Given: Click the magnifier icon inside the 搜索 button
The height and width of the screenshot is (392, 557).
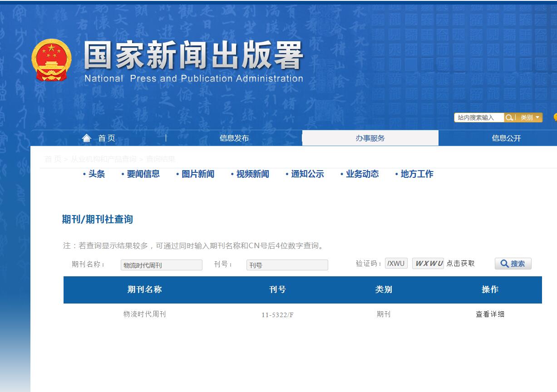Looking at the screenshot, I should (x=504, y=264).
